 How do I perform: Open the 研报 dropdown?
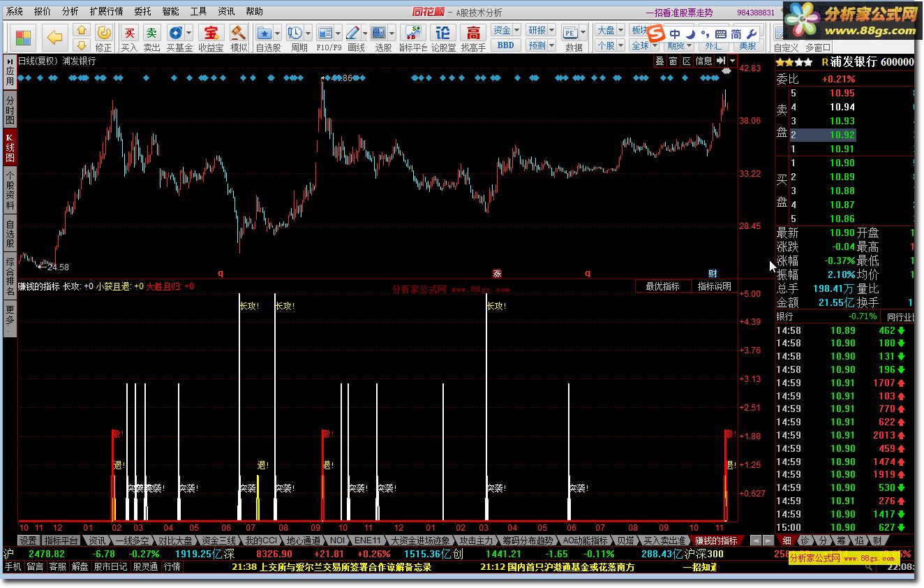coord(541,30)
